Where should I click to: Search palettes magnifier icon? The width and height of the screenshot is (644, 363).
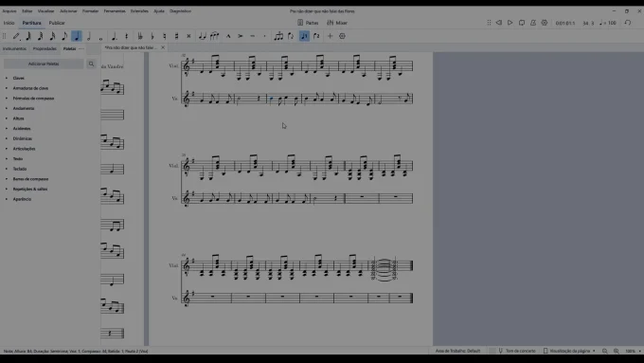tap(91, 64)
